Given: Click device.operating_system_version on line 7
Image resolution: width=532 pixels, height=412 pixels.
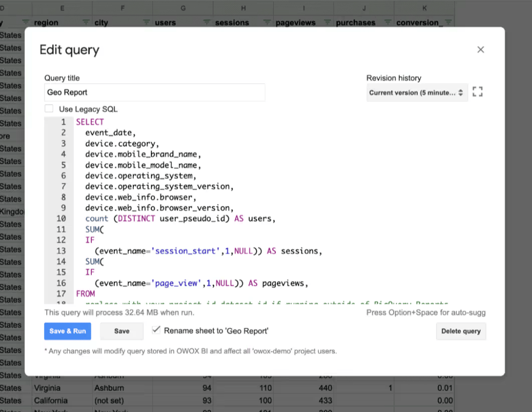Looking at the screenshot, I should tap(158, 187).
